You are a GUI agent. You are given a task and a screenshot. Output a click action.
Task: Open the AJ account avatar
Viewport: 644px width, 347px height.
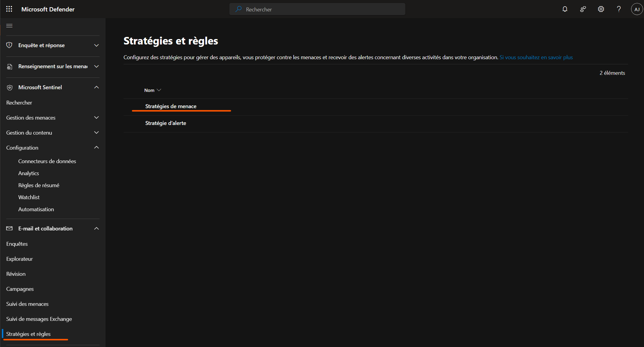pyautogui.click(x=637, y=9)
